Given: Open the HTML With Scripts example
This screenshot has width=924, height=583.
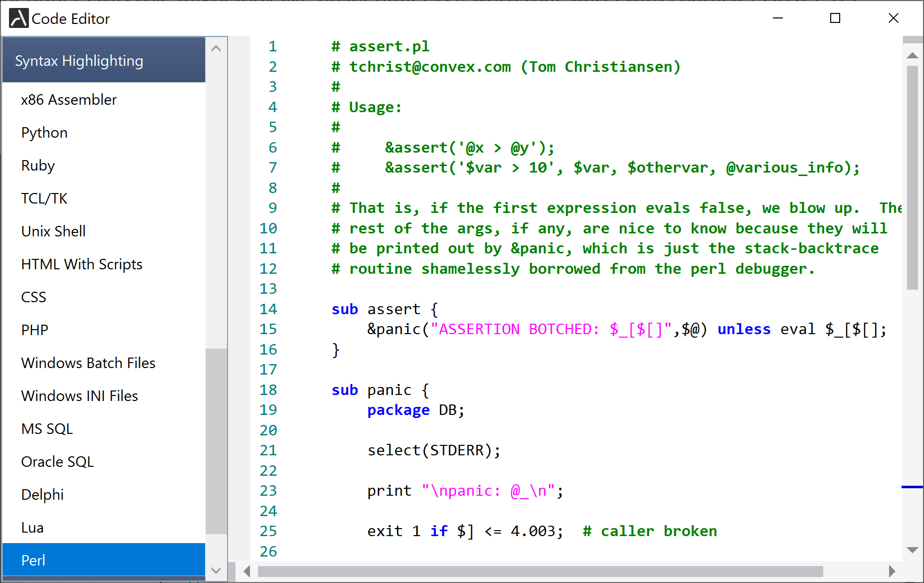Looking at the screenshot, I should 81,264.
